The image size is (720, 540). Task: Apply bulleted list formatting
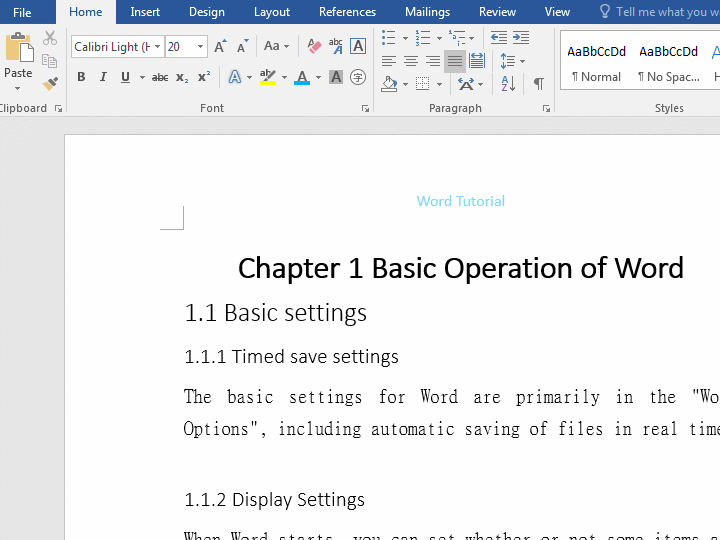388,38
